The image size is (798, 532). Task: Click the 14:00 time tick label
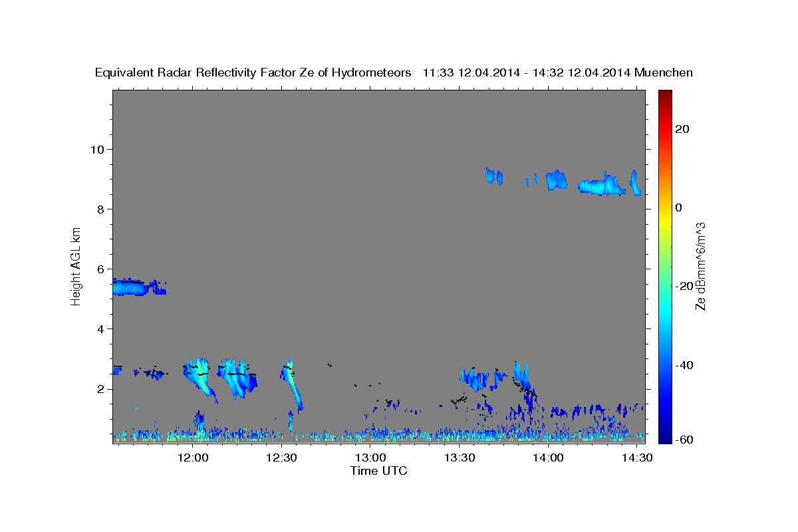point(548,458)
